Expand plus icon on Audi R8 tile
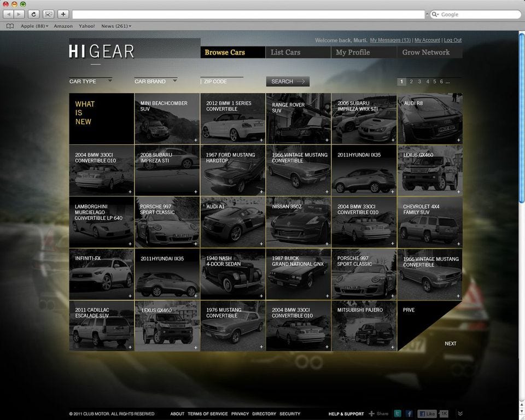 click(x=459, y=140)
